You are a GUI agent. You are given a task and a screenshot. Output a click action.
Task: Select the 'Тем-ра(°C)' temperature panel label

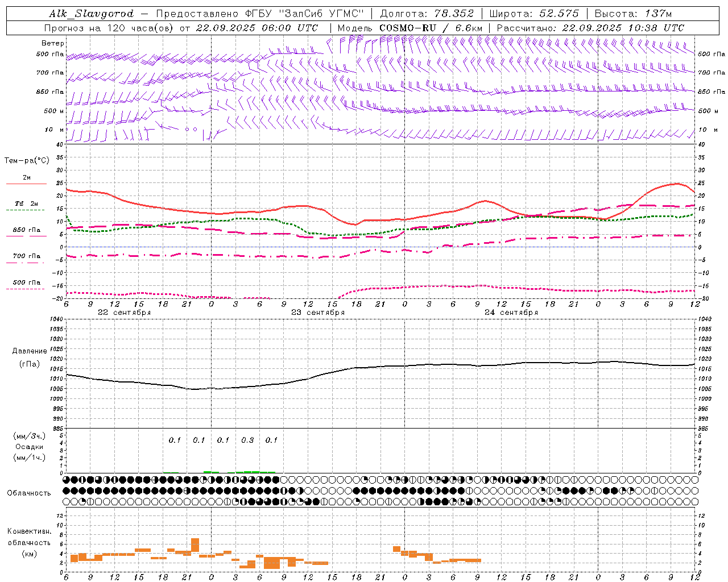pyautogui.click(x=27, y=160)
